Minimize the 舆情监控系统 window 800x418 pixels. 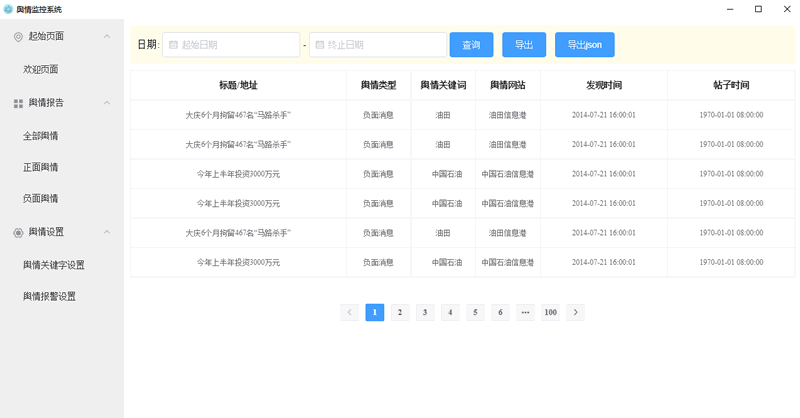click(x=730, y=9)
